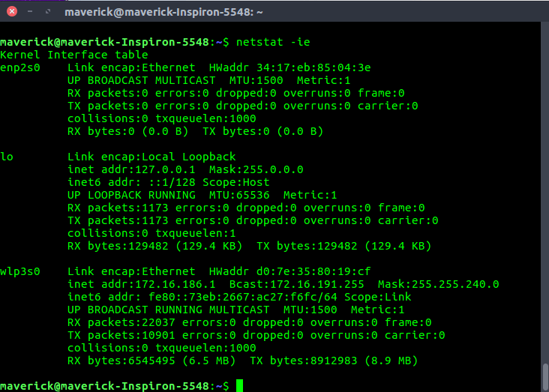Click HWaddr d0:7e:35:80:19:cf
Viewport: 549px width, 392px height.
pyautogui.click(x=289, y=271)
